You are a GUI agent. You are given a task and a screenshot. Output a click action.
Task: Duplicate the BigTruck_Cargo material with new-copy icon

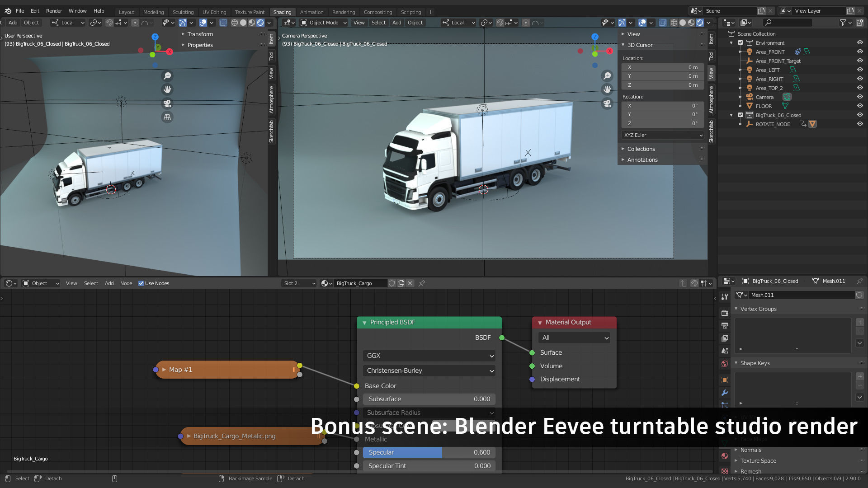click(401, 283)
